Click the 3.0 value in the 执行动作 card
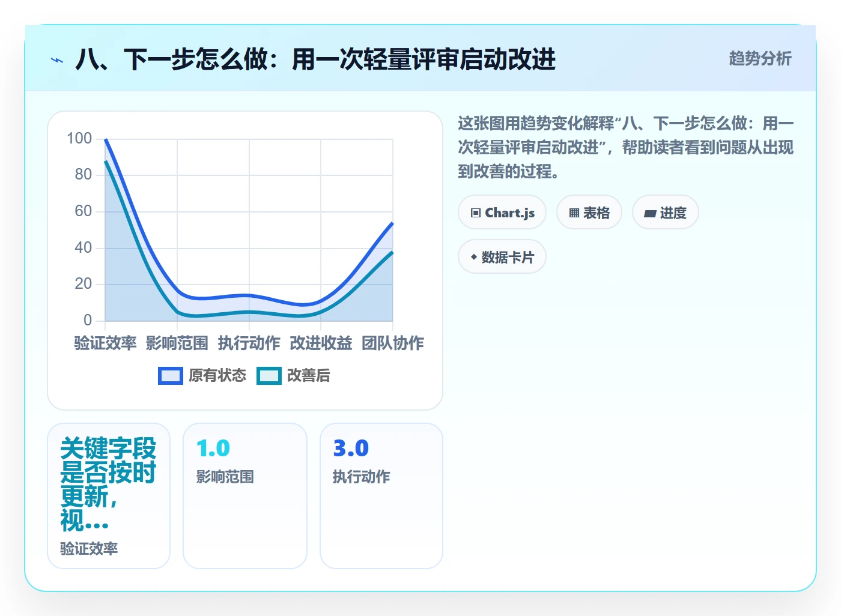This screenshot has height=616, width=841. [x=351, y=448]
